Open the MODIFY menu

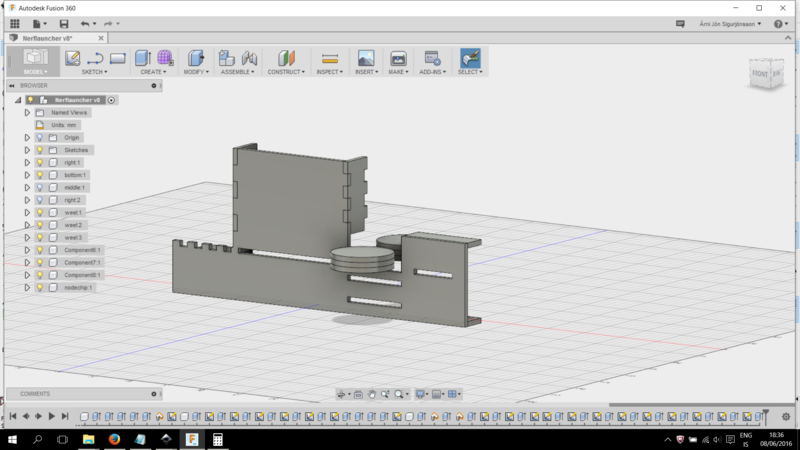point(196,72)
